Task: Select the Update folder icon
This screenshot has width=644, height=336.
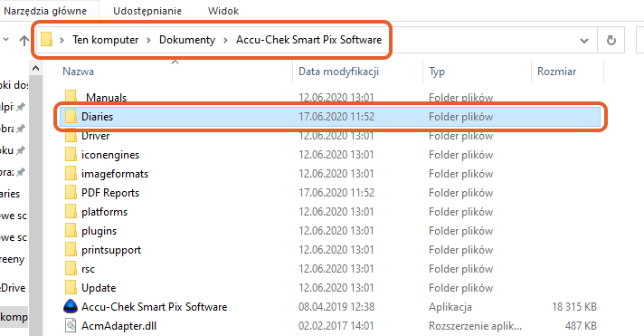Action: coord(71,287)
